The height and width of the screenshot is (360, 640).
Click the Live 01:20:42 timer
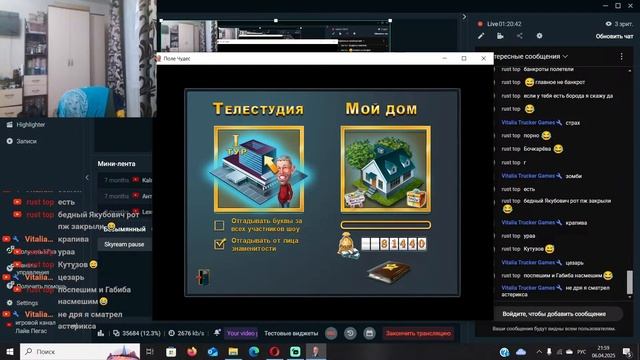[504, 24]
